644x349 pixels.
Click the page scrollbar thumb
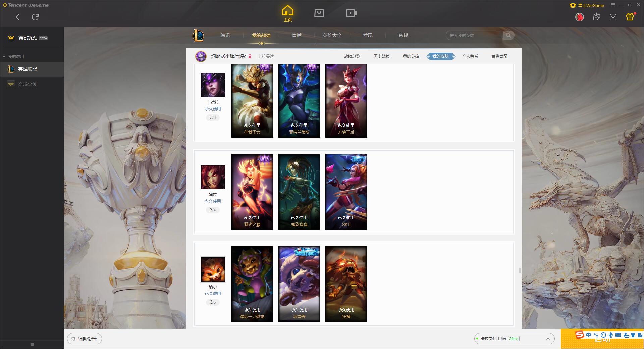(520, 270)
